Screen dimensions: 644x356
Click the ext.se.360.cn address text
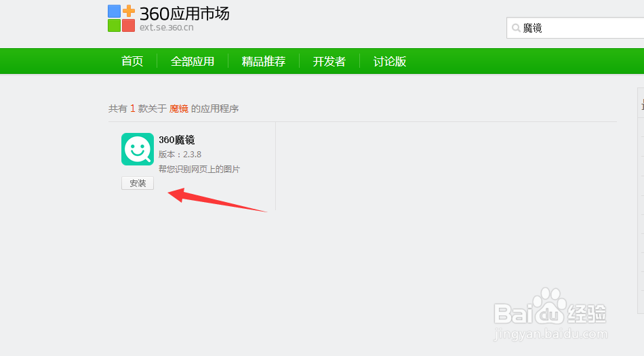click(x=166, y=28)
